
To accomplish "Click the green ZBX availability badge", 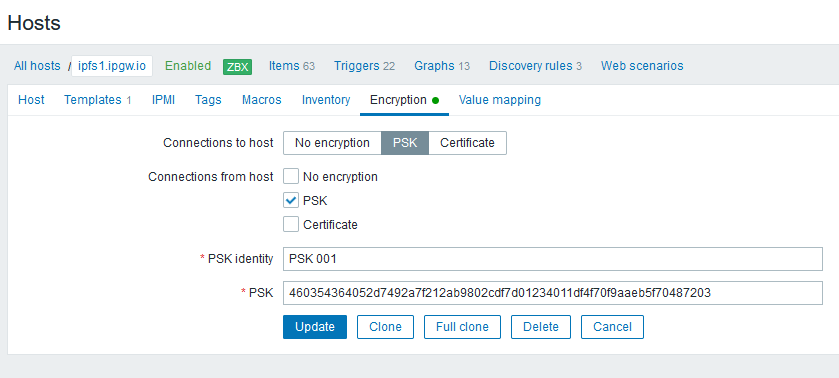I will tap(238, 66).
